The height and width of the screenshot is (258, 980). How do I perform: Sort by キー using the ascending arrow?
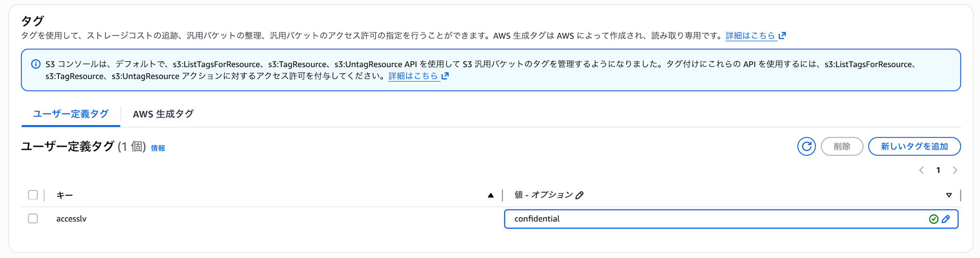pos(490,195)
